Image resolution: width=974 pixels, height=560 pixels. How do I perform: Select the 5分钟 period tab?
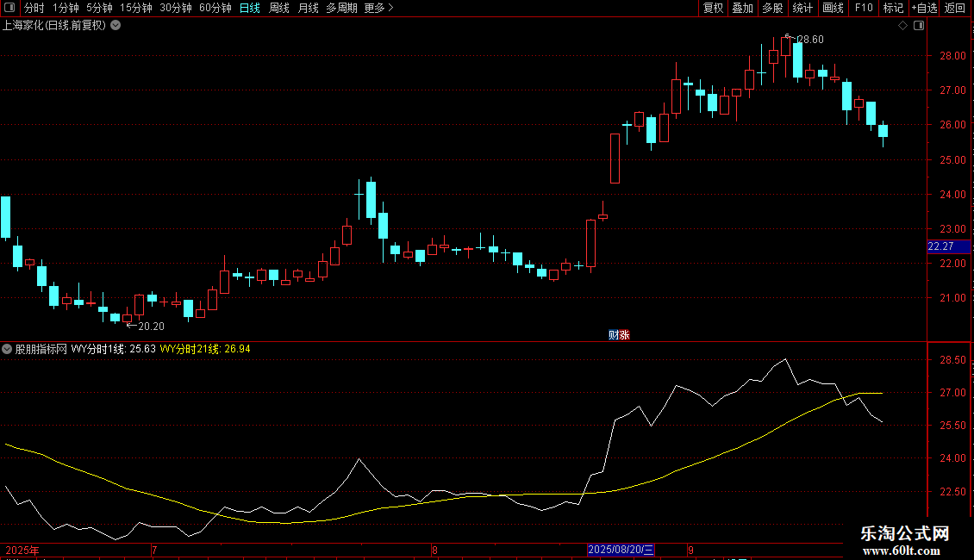click(99, 8)
